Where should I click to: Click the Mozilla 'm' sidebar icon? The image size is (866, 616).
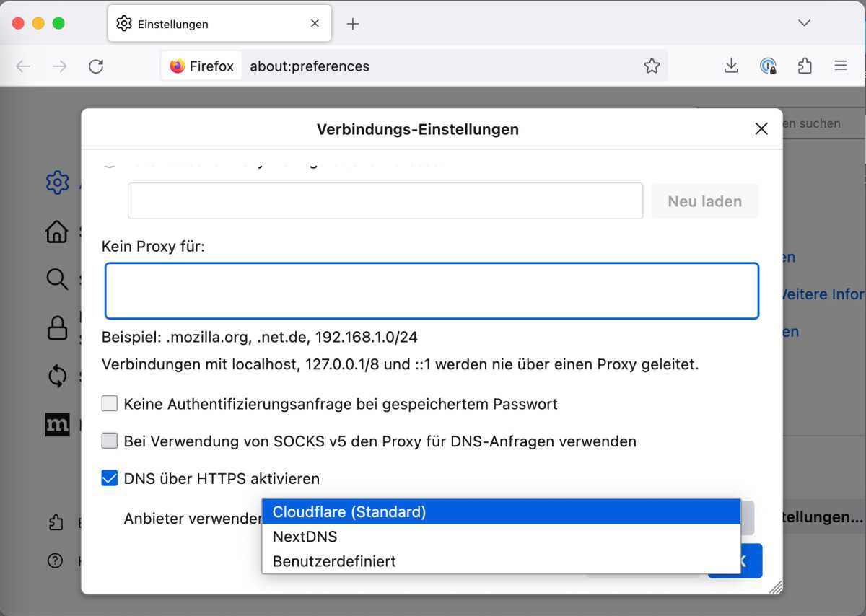[57, 426]
